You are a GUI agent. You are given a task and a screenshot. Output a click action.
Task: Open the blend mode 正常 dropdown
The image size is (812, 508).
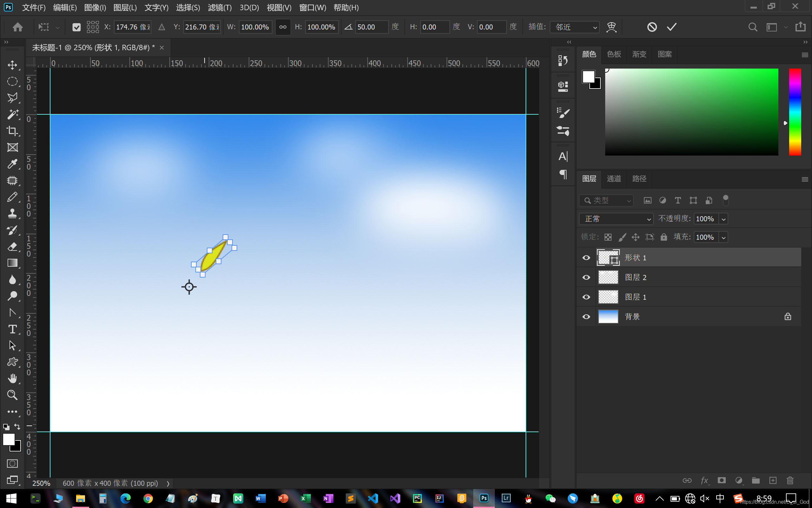[x=616, y=219]
